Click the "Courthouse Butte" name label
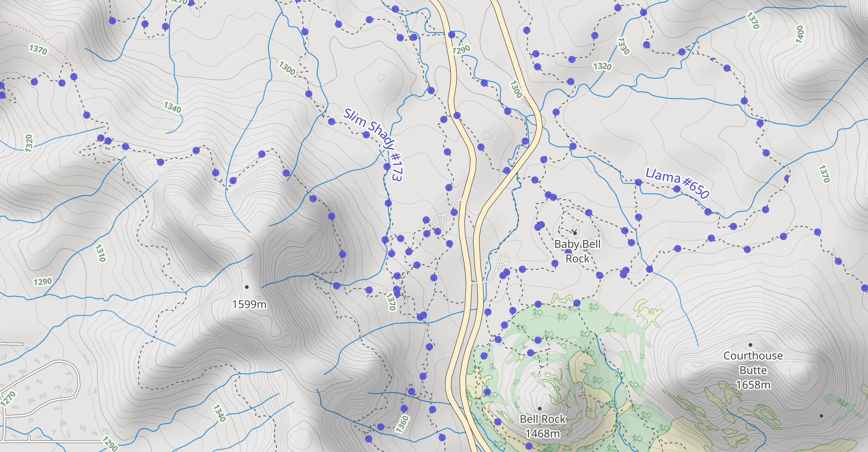 coord(753,363)
